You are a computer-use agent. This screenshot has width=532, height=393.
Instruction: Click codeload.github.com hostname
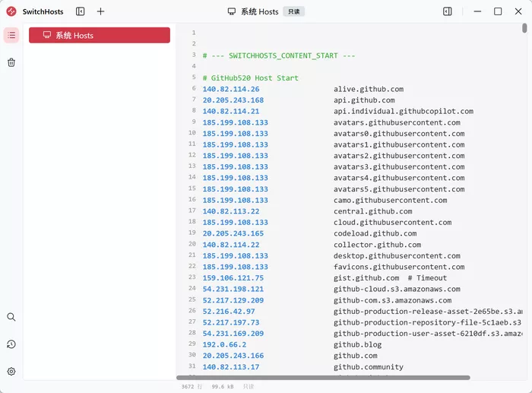point(375,233)
